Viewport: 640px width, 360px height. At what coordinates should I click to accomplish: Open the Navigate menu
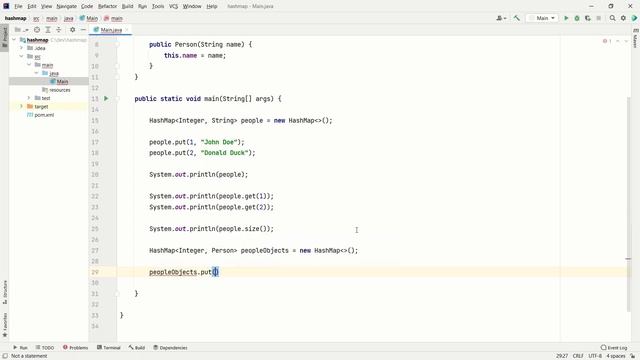point(67,6)
